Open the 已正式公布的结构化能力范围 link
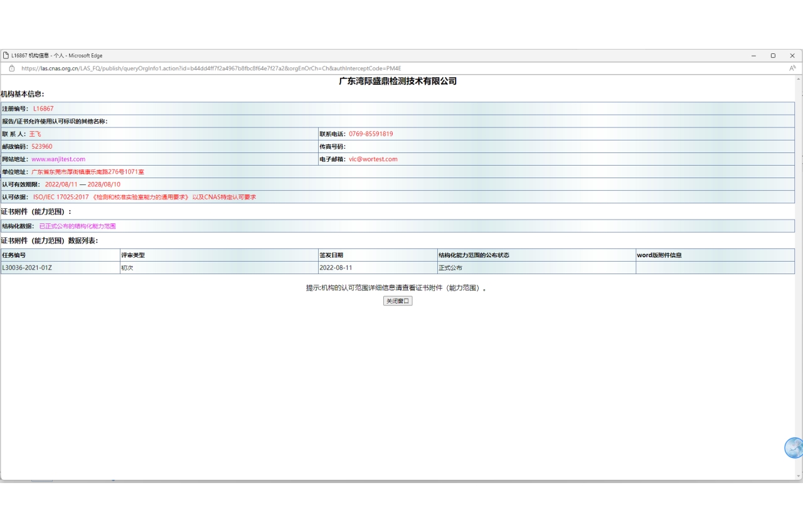This screenshot has width=803, height=532. pos(77,226)
